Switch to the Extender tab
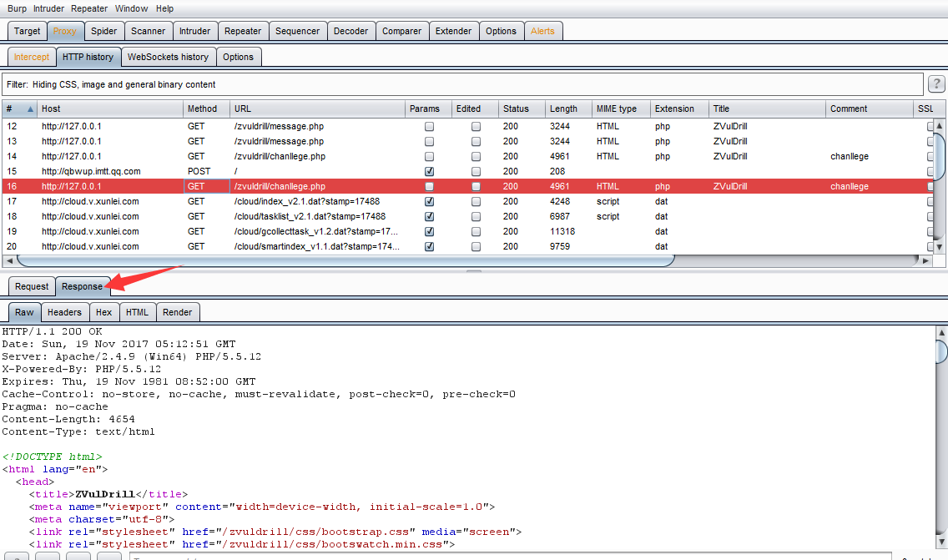This screenshot has width=948, height=560. tap(453, 31)
